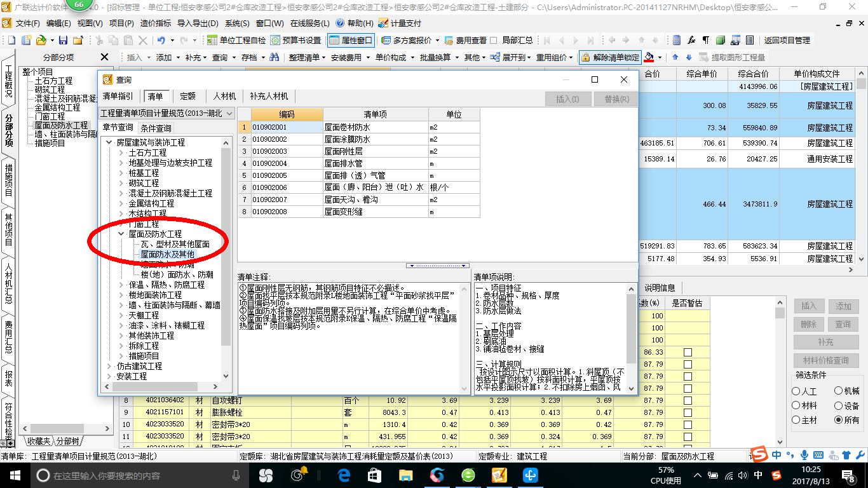Click the paint bucket fill color icon
The width and height of the screenshot is (868, 488).
(x=649, y=57)
